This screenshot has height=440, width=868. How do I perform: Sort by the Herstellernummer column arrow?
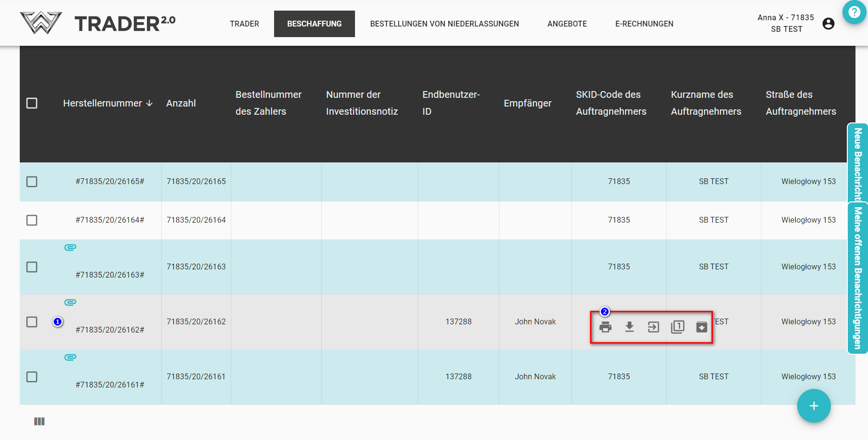tap(149, 103)
